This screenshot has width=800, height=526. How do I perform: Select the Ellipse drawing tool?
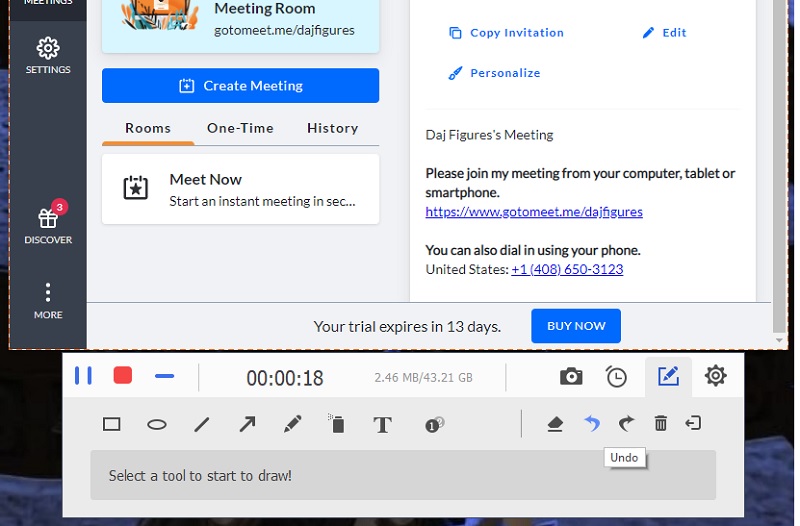click(x=157, y=424)
